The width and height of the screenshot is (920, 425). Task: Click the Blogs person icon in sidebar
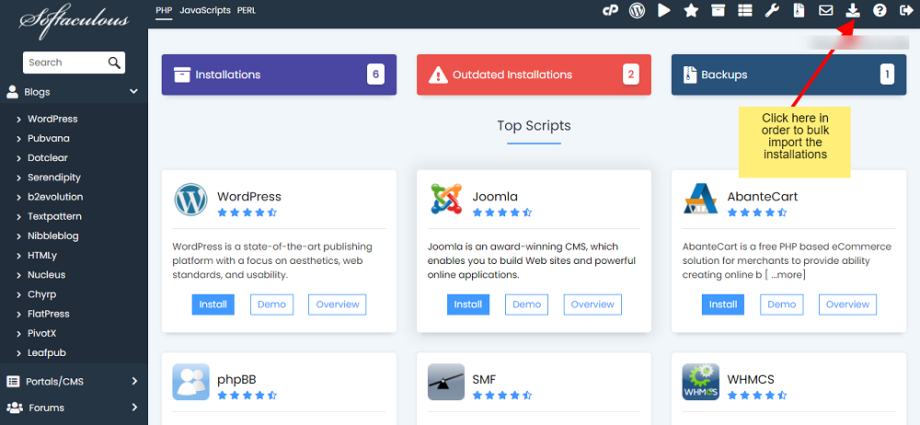[x=12, y=92]
